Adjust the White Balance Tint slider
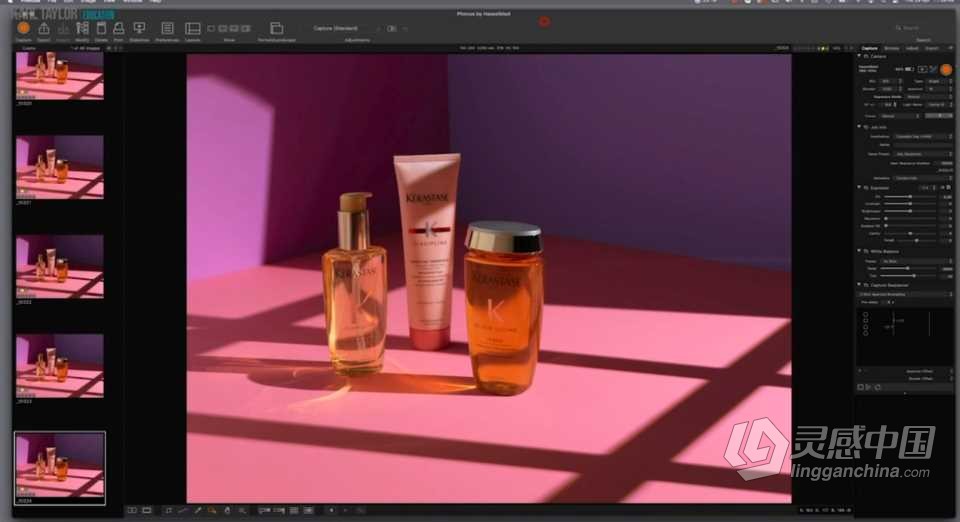Viewport: 960px width, 522px height. [x=910, y=276]
